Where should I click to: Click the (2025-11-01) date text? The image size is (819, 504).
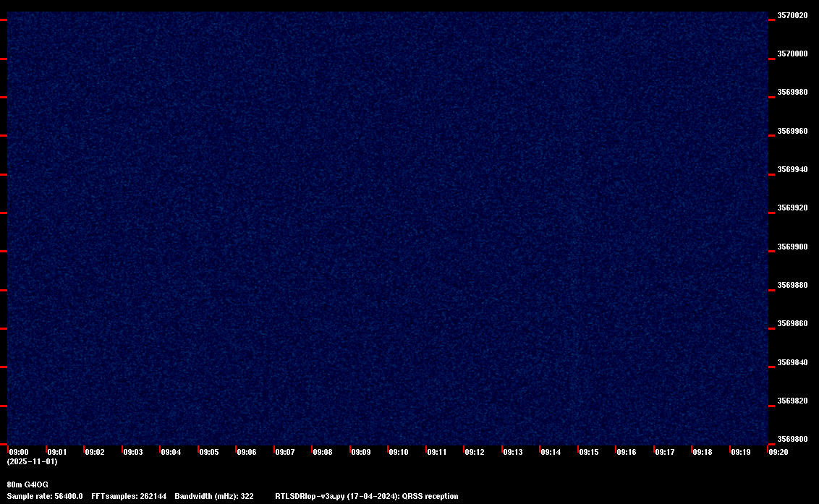(x=33, y=461)
